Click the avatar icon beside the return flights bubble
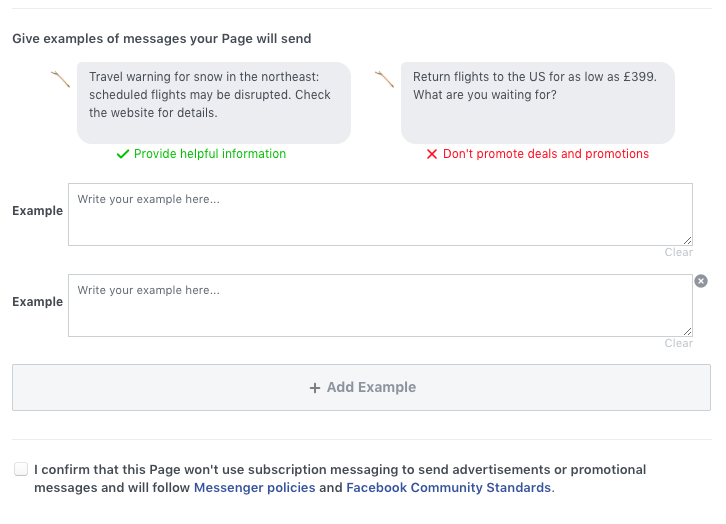Image resolution: width=726 pixels, height=524 pixels. click(x=384, y=79)
